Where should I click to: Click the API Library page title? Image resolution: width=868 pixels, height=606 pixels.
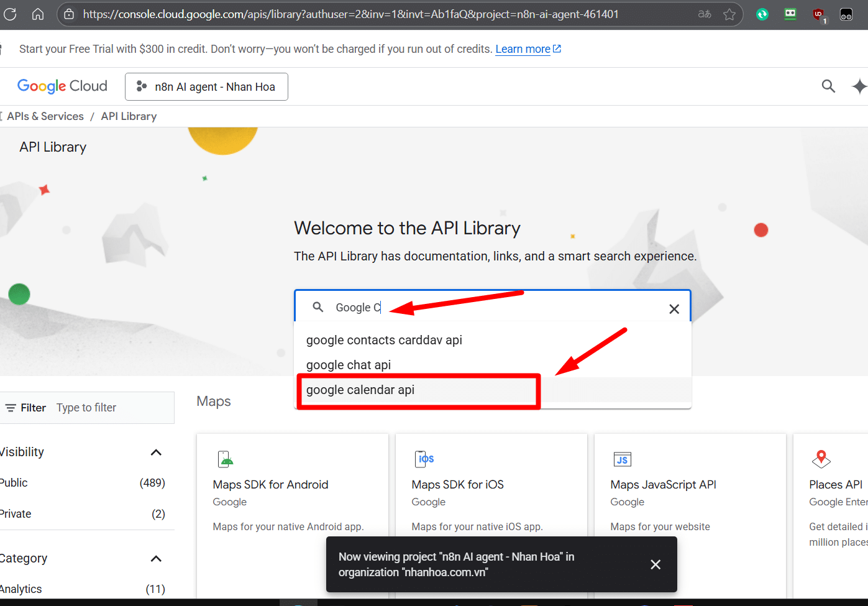pos(53,147)
